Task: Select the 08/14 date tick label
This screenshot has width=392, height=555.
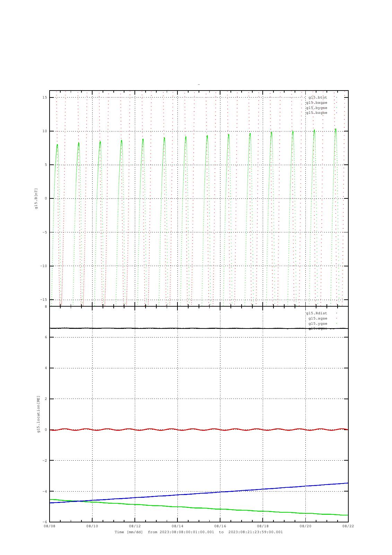Action: tap(177, 526)
